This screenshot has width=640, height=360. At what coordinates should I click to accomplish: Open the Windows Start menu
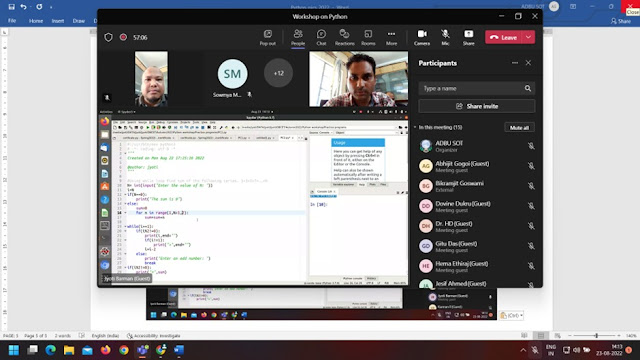pos(14,350)
